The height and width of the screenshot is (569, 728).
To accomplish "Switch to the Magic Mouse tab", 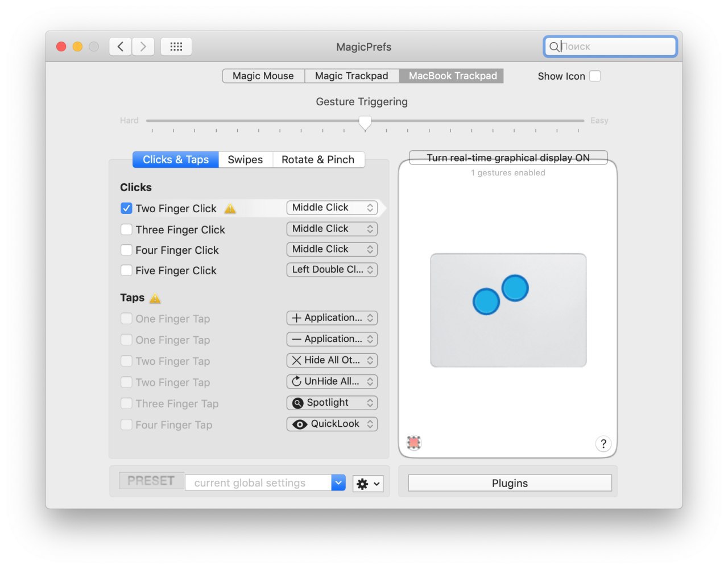I will (263, 76).
